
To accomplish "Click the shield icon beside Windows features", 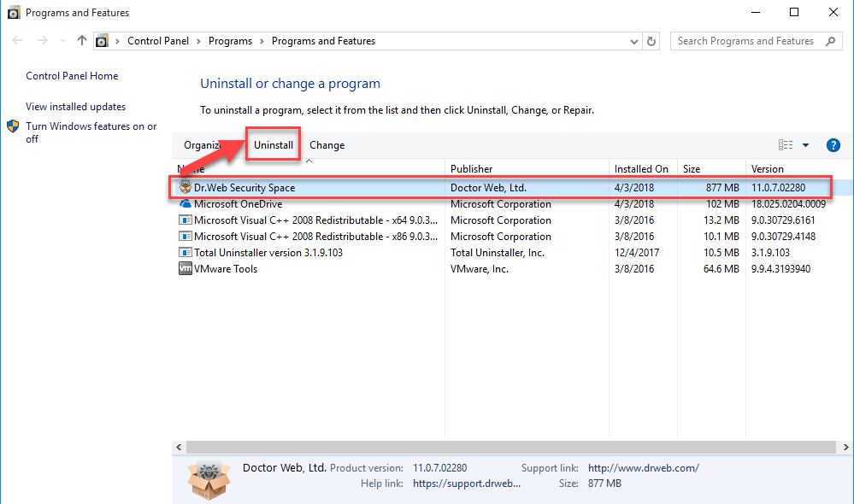I will click(x=13, y=126).
